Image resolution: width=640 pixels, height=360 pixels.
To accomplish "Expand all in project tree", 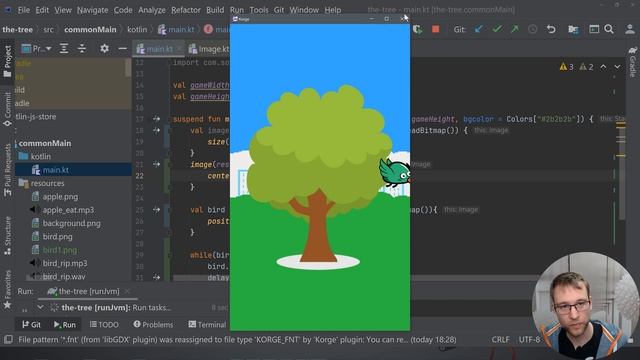I will [64, 49].
